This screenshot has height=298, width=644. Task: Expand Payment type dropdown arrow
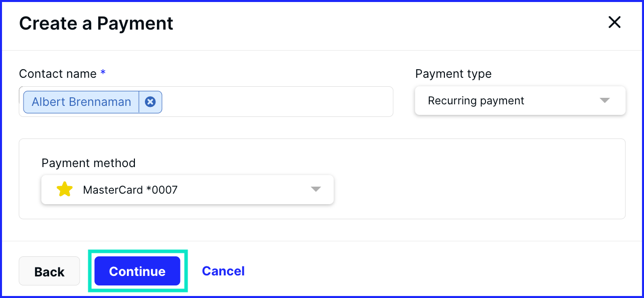[x=605, y=100]
